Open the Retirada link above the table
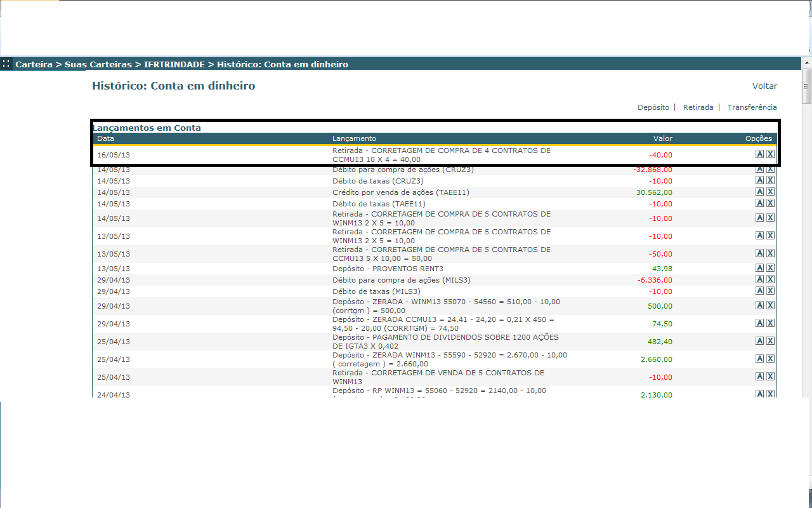This screenshot has width=812, height=508. pos(698,107)
